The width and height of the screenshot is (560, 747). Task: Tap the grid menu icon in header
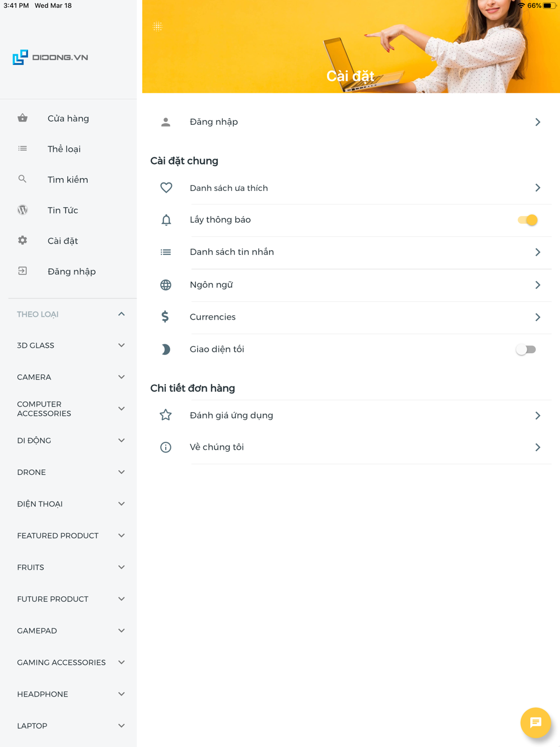click(x=157, y=26)
